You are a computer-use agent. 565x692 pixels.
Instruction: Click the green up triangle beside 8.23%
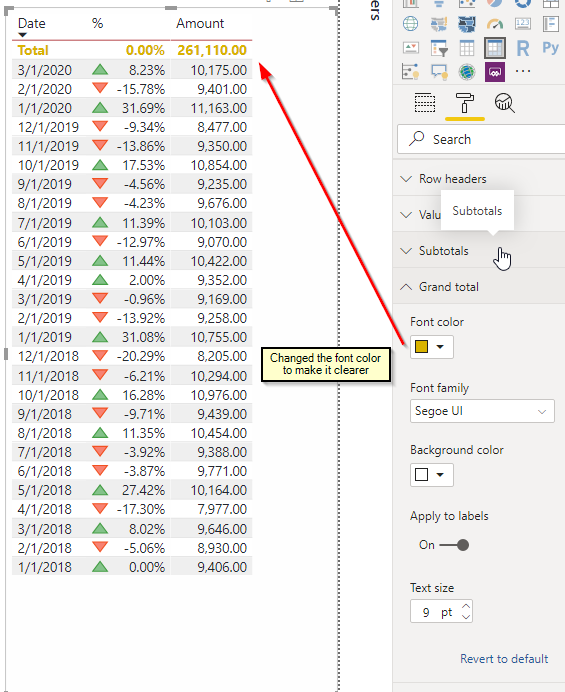pos(100,69)
